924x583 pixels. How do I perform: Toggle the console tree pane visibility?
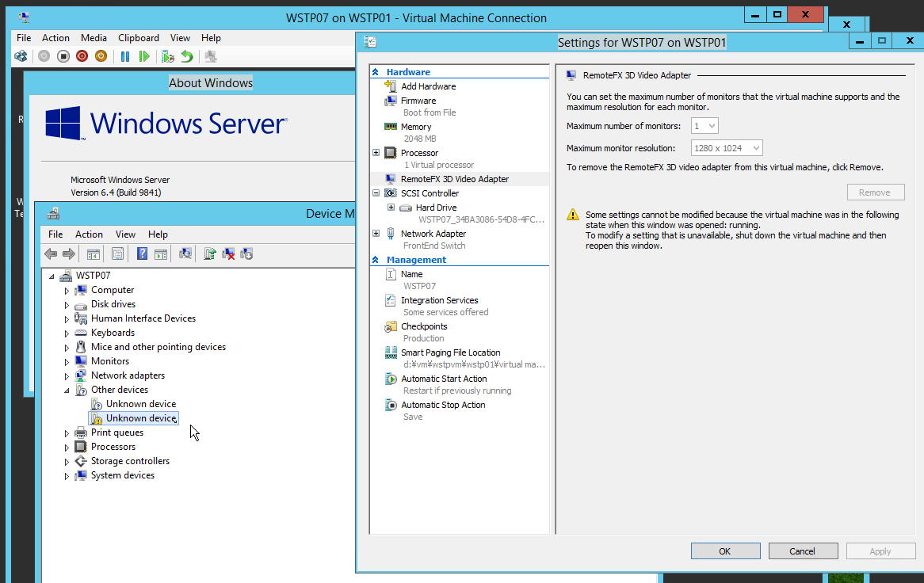pos(93,253)
